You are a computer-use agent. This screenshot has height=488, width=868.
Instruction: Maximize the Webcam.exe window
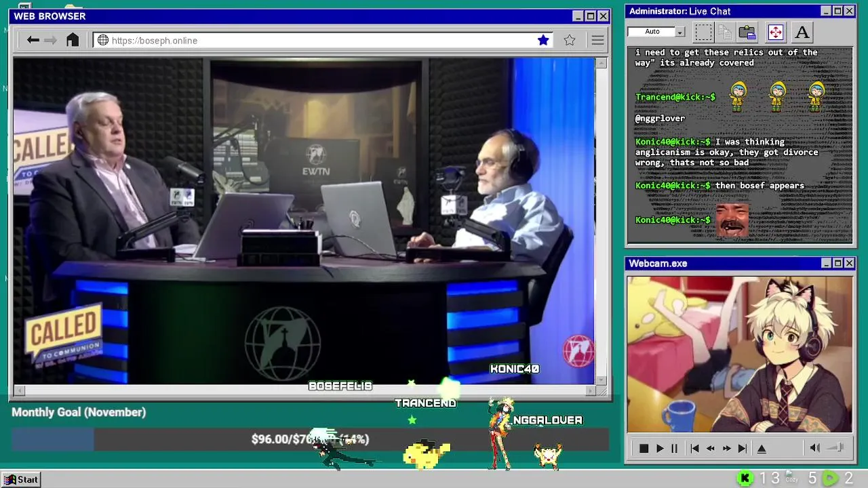click(x=837, y=263)
